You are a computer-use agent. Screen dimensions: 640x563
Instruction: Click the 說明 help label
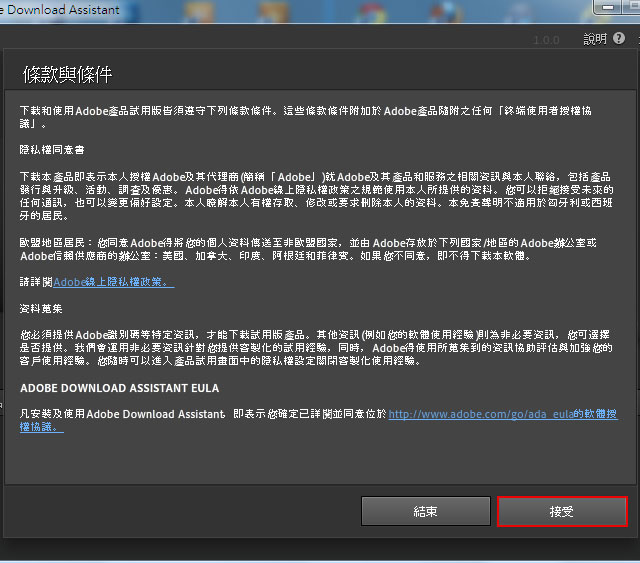595,39
